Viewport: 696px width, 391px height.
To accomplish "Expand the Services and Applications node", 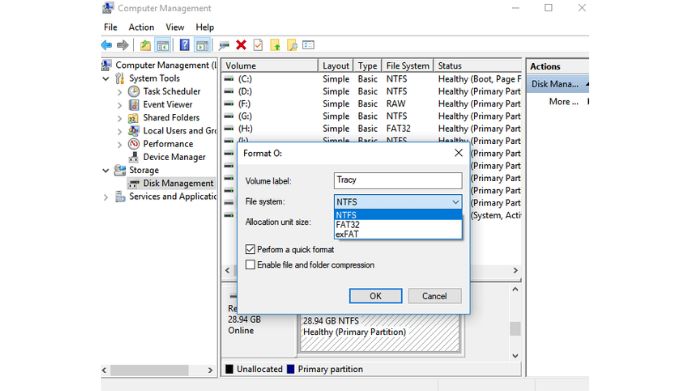I will tap(106, 197).
